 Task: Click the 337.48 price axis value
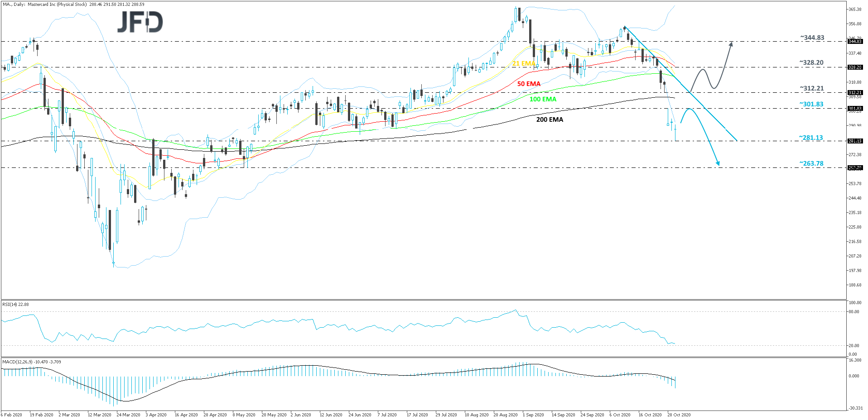coord(855,53)
